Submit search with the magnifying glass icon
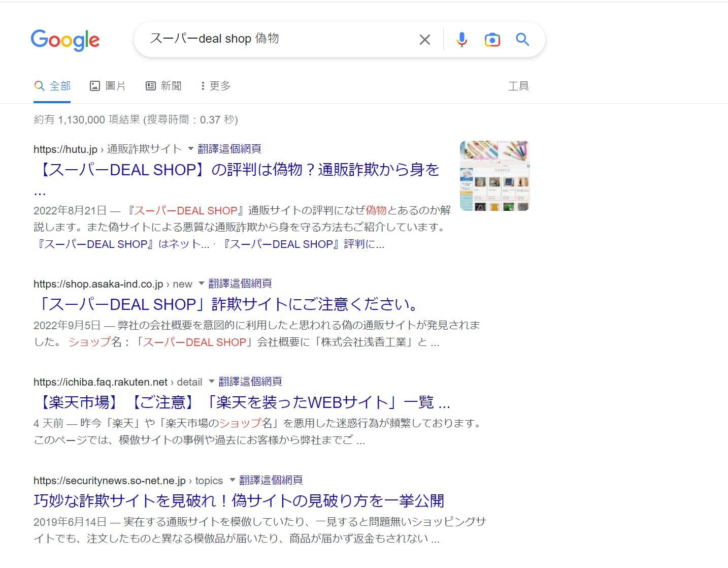This screenshot has height=568, width=728. 522,39
